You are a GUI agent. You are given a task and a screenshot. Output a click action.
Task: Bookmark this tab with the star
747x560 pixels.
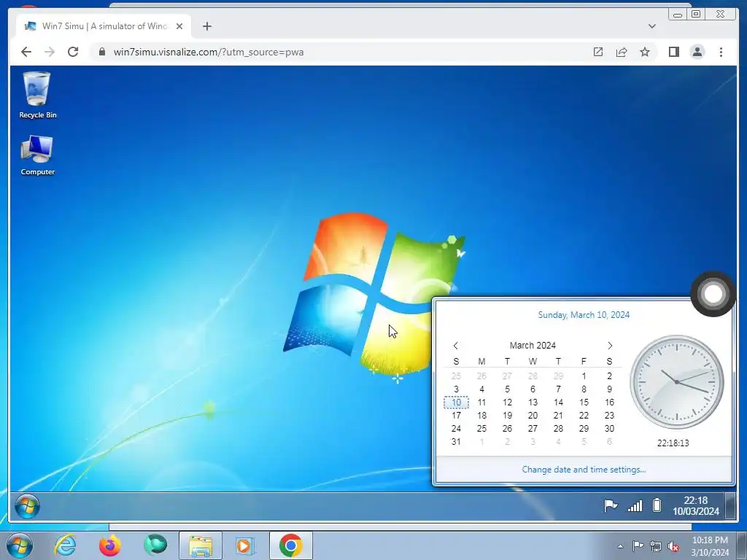(645, 52)
